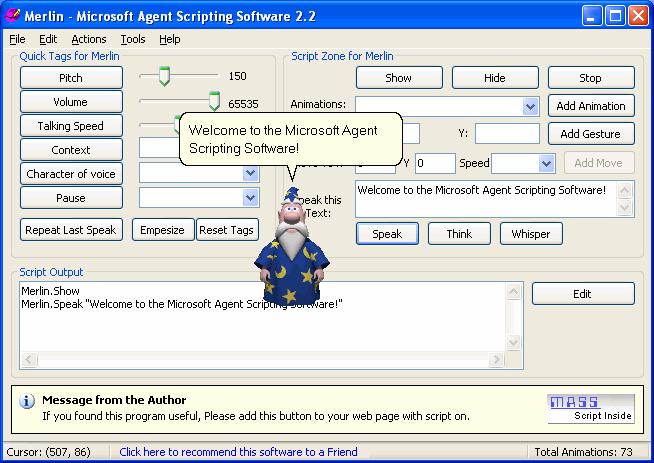Click the Think button

pos(459,234)
